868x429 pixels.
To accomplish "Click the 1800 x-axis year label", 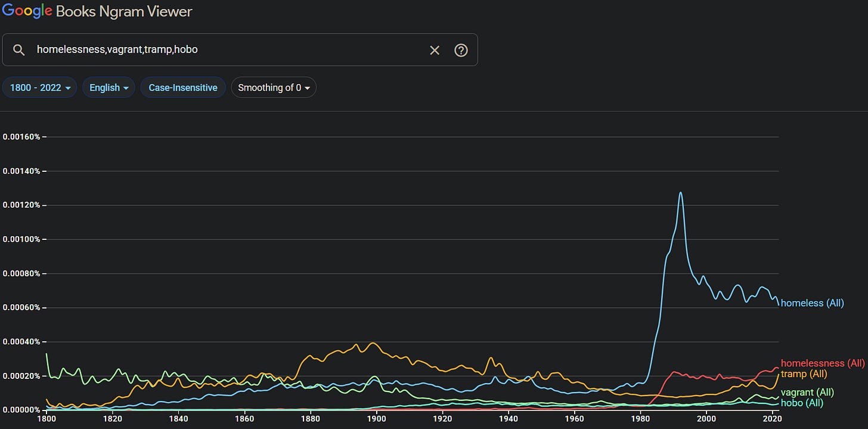I will (46, 419).
